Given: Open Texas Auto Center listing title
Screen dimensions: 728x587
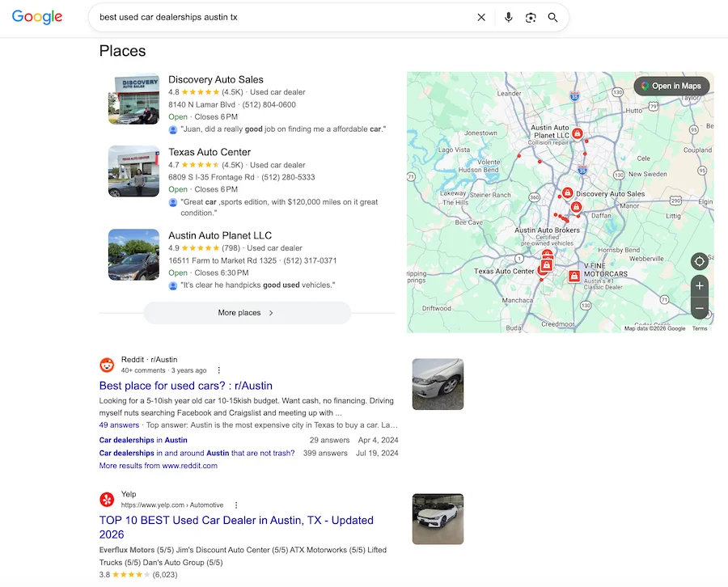Looking at the screenshot, I should [210, 152].
